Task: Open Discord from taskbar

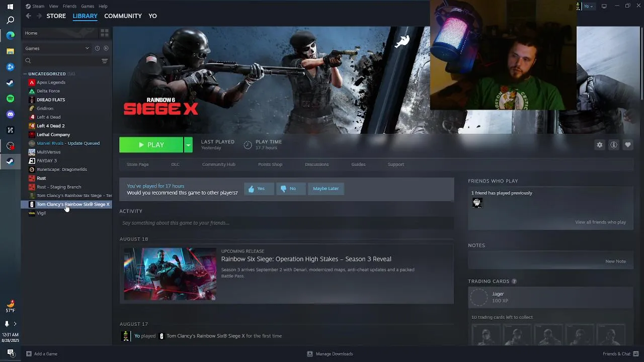Action: coord(10,115)
